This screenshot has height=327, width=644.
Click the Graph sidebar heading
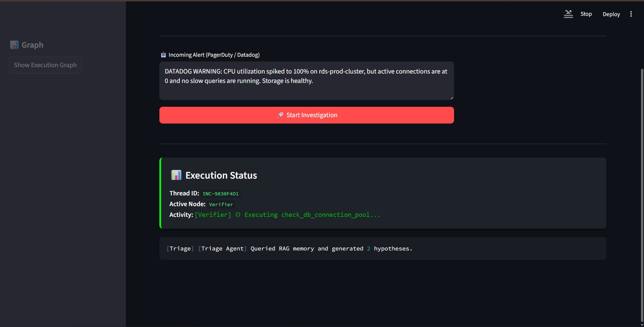point(32,45)
